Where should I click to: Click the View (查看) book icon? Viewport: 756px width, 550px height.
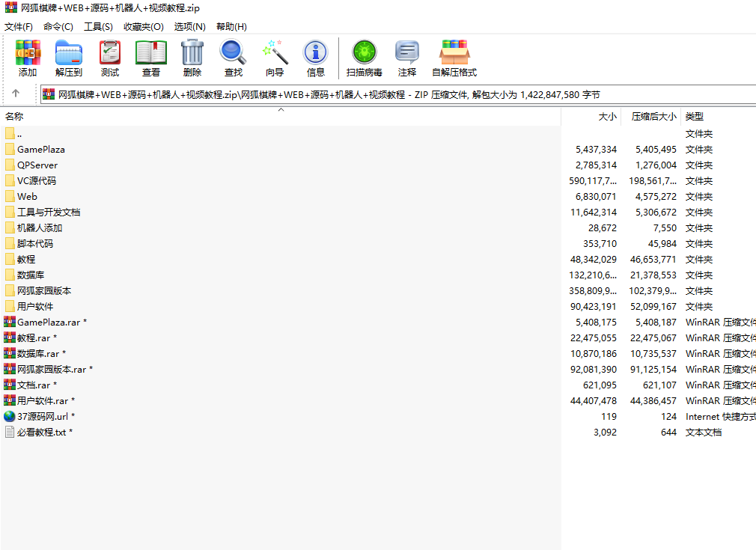(151, 52)
